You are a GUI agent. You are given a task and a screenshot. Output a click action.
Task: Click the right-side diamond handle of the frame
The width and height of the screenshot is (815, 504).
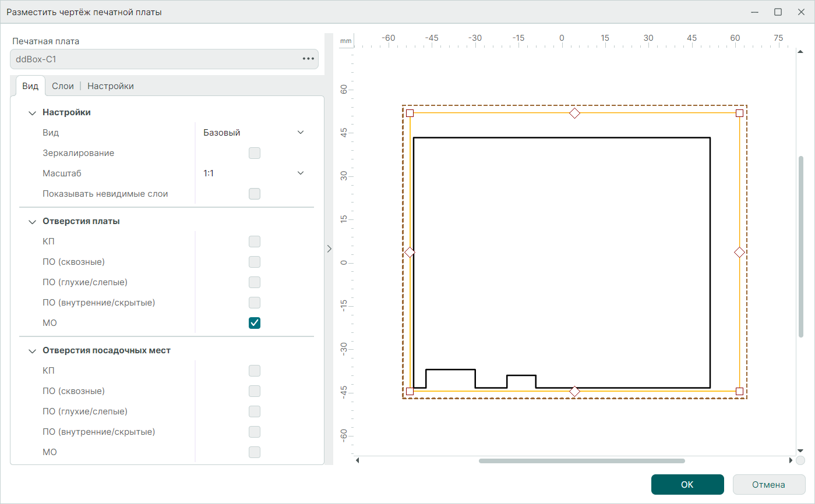click(739, 252)
